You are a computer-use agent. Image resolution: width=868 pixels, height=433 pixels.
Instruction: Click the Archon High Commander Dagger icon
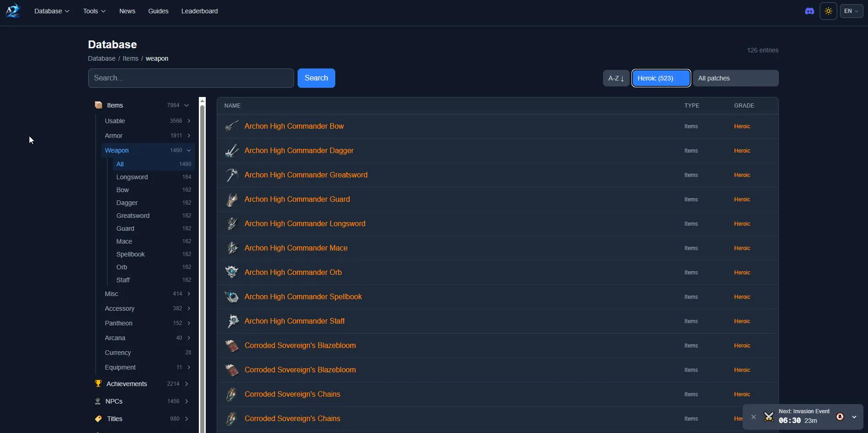tap(232, 150)
